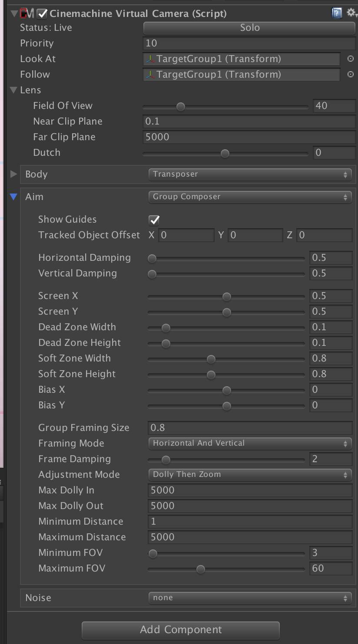The height and width of the screenshot is (644, 358).
Task: Disable the Cinemachine Virtual Camera component checkbox
Action: point(42,14)
